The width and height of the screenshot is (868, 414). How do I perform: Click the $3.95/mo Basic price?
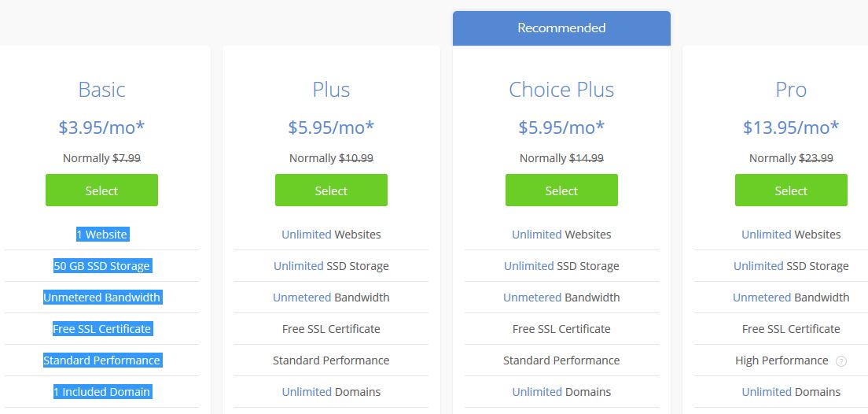point(101,128)
